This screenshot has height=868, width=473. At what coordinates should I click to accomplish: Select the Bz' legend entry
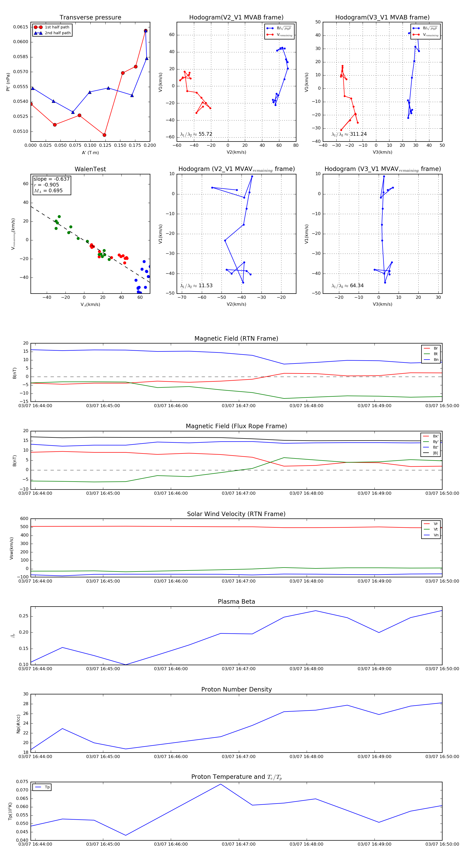pyautogui.click(x=431, y=447)
